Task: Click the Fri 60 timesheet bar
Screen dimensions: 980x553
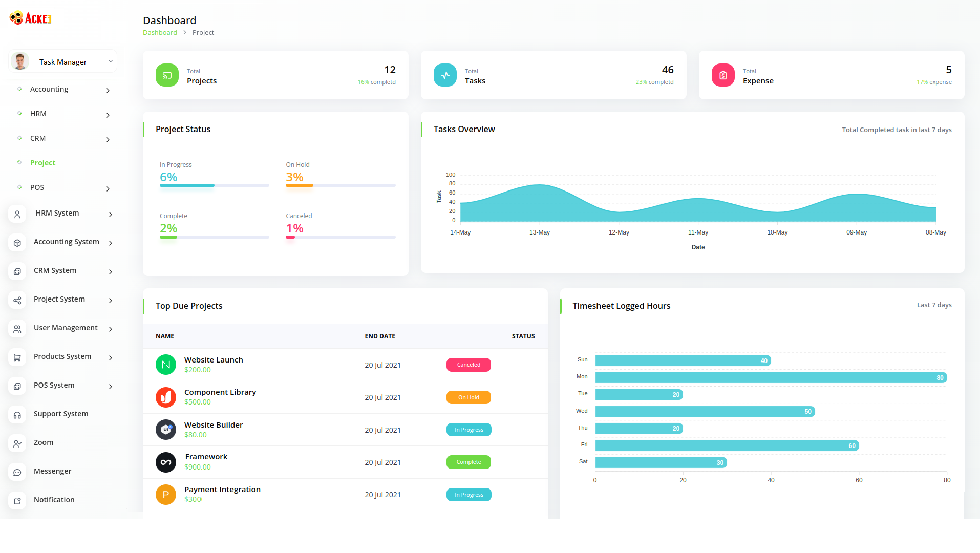Action: pyautogui.click(x=727, y=446)
